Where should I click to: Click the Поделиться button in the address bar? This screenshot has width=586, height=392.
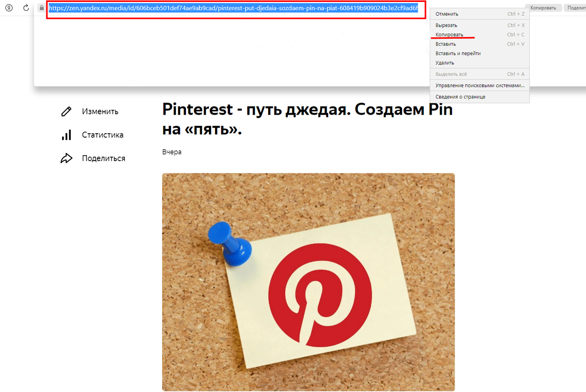click(575, 8)
